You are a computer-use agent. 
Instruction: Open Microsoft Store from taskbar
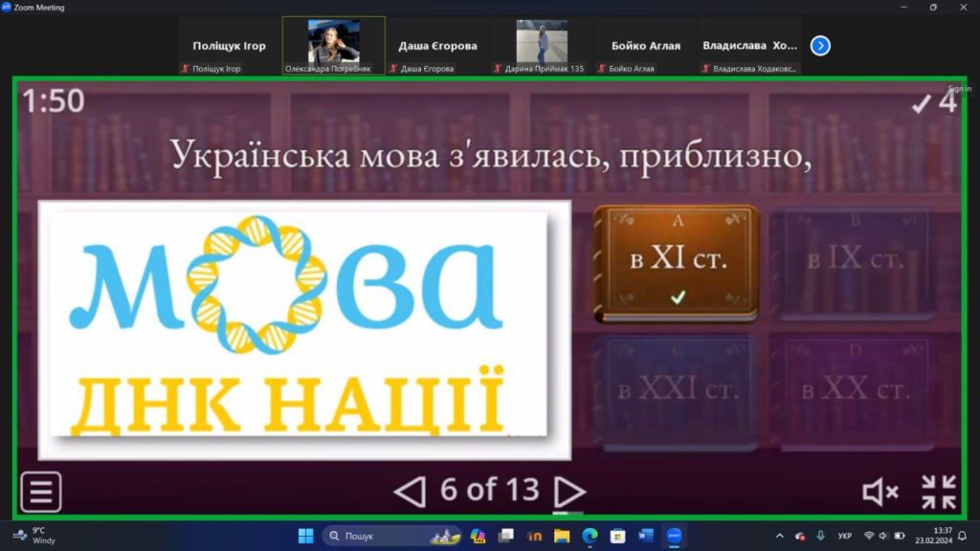[x=617, y=536]
